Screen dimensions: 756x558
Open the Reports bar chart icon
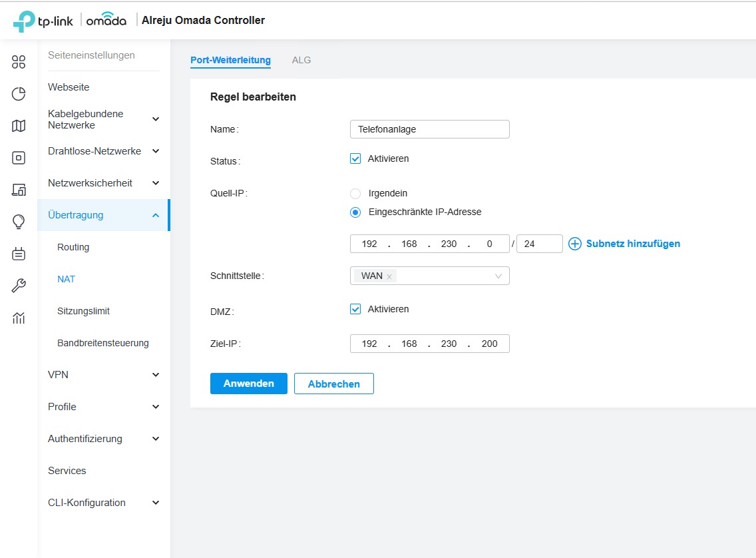coord(19,318)
